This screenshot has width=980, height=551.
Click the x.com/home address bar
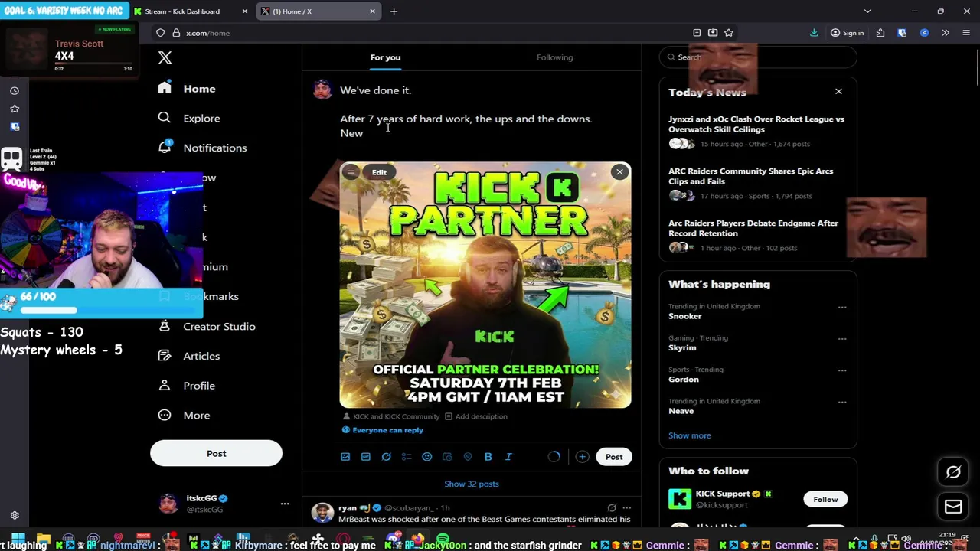[429, 33]
